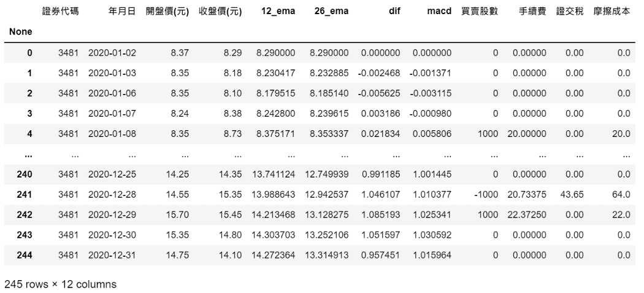This screenshot has width=644, height=293.
Task: Click the None index label
Action: [x=21, y=31]
